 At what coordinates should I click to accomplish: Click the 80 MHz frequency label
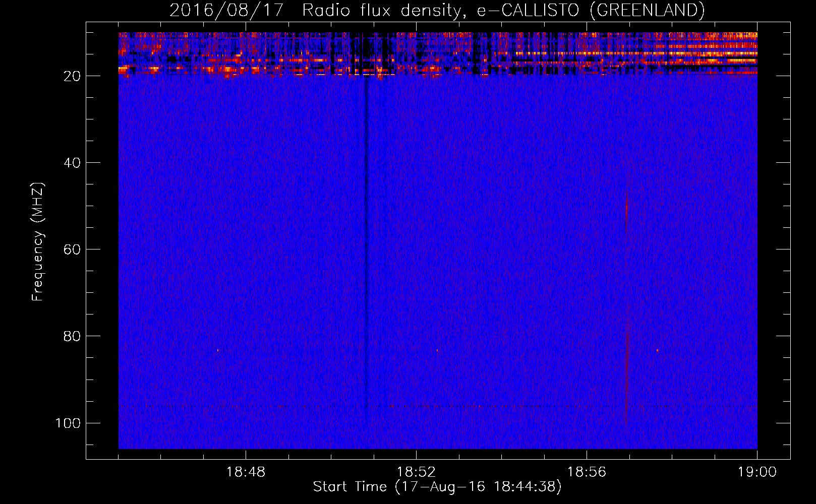tap(72, 336)
